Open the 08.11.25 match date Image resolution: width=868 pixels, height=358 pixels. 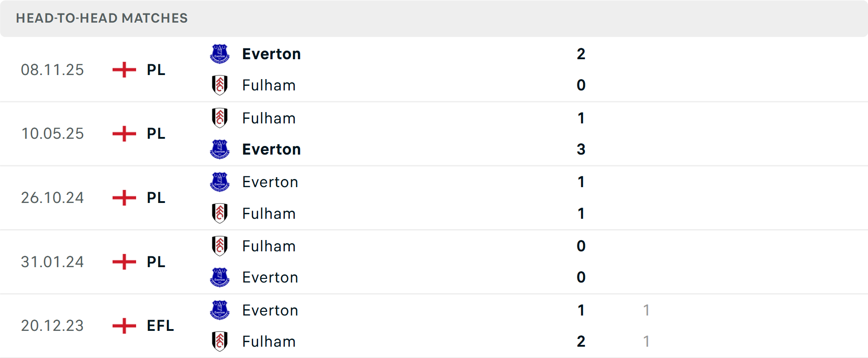pos(52,70)
